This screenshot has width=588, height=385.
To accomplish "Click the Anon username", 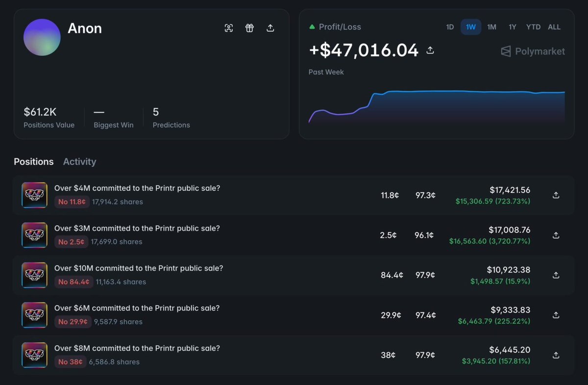I will pos(85,28).
